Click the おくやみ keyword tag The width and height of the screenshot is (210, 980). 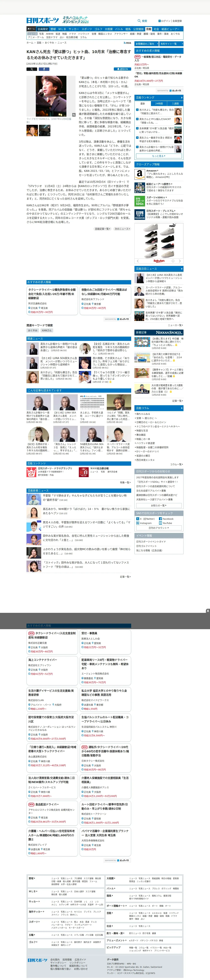click(x=32, y=330)
